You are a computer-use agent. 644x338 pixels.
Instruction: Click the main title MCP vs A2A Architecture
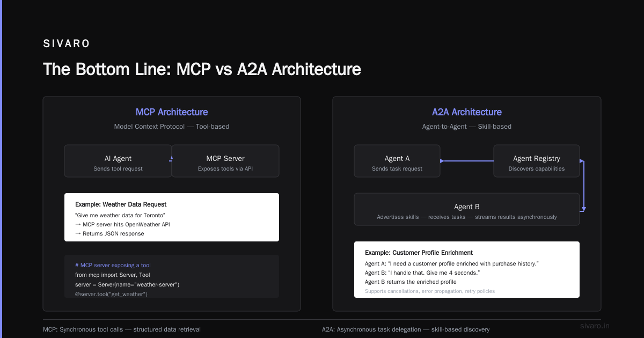[202, 70]
